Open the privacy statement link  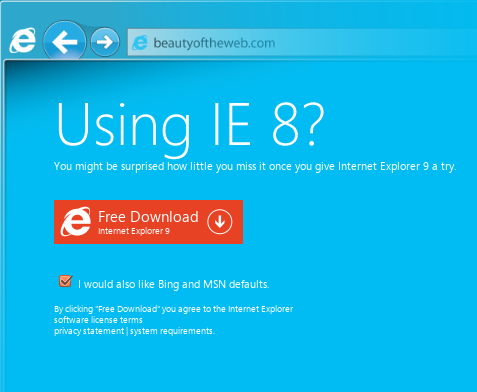point(89,331)
